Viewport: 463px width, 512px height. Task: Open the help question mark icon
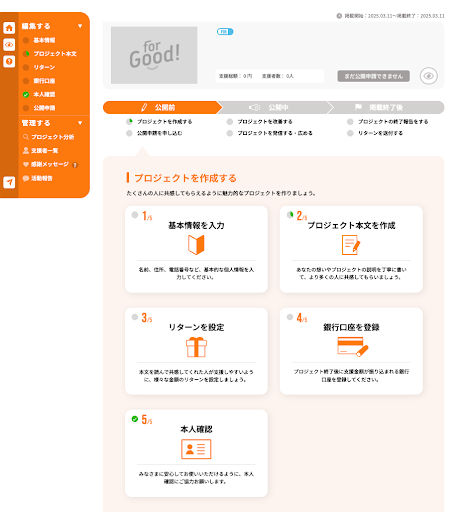point(9,61)
